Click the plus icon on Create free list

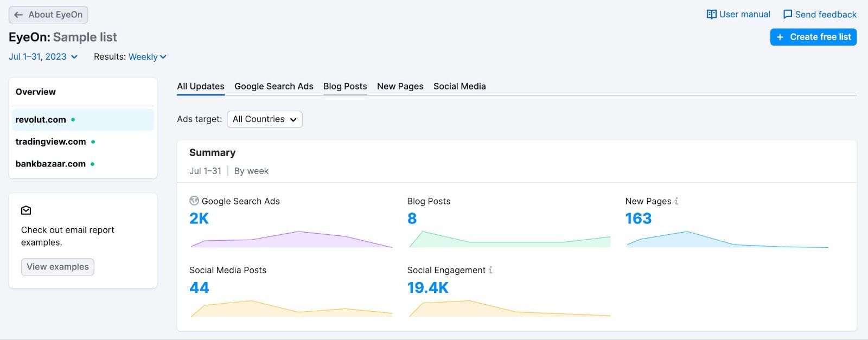pos(780,37)
